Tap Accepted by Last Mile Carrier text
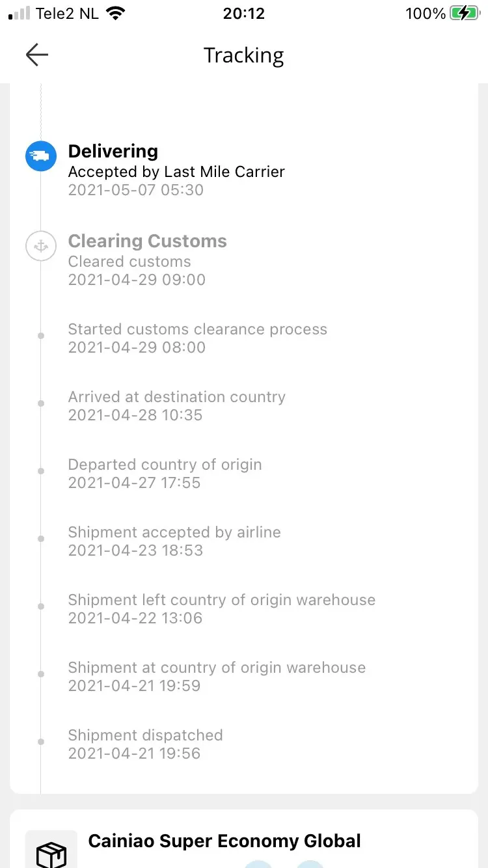The width and height of the screenshot is (488, 868). tap(176, 172)
